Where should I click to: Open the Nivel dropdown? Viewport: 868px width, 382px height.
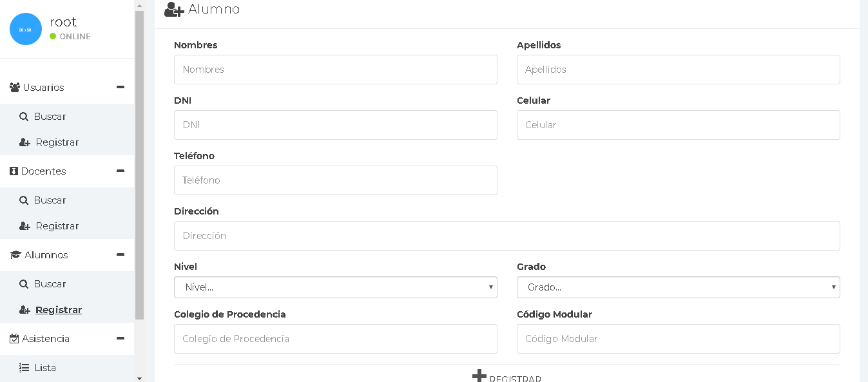pyautogui.click(x=335, y=287)
